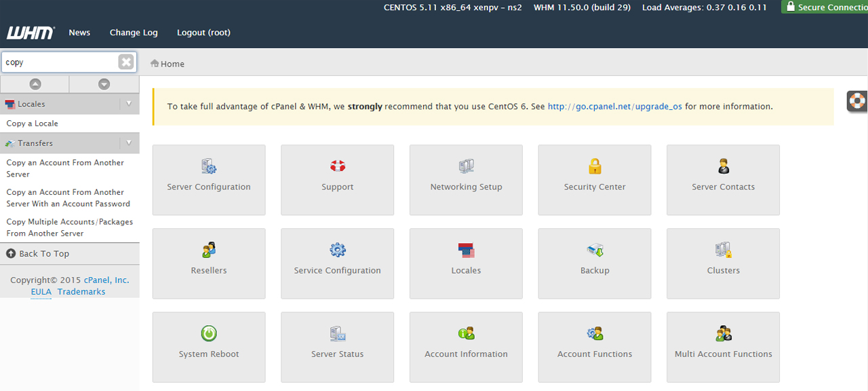Open the floating lifesaver help icon
Image resolution: width=868 pixels, height=391 pixels.
[858, 101]
